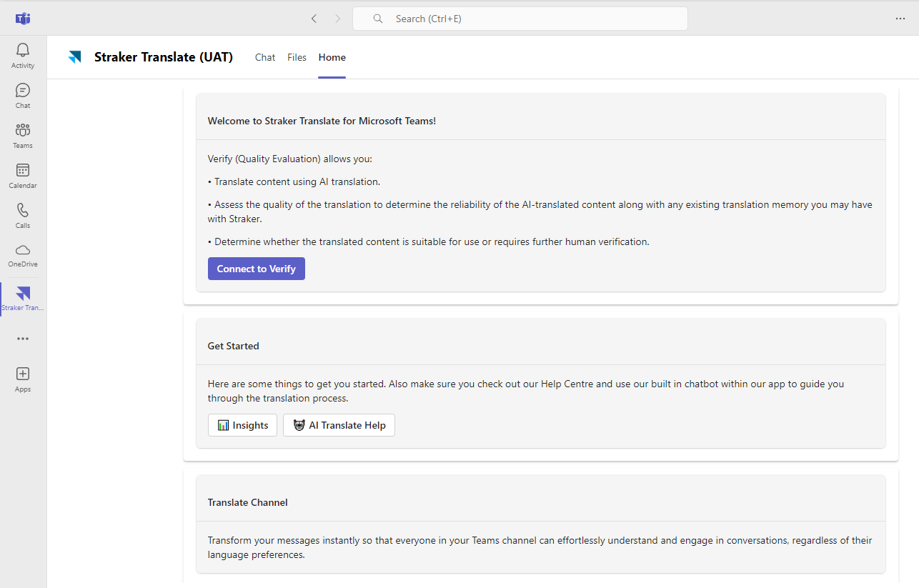The width and height of the screenshot is (919, 588).
Task: Click 'Translate content using AI translation' bullet
Action: coord(294,181)
